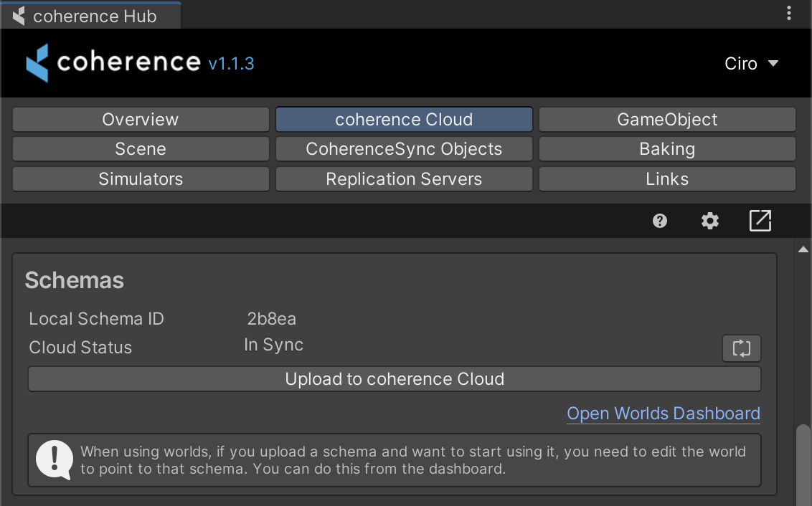812x506 pixels.
Task: Go to the Scene tab
Action: point(141,149)
